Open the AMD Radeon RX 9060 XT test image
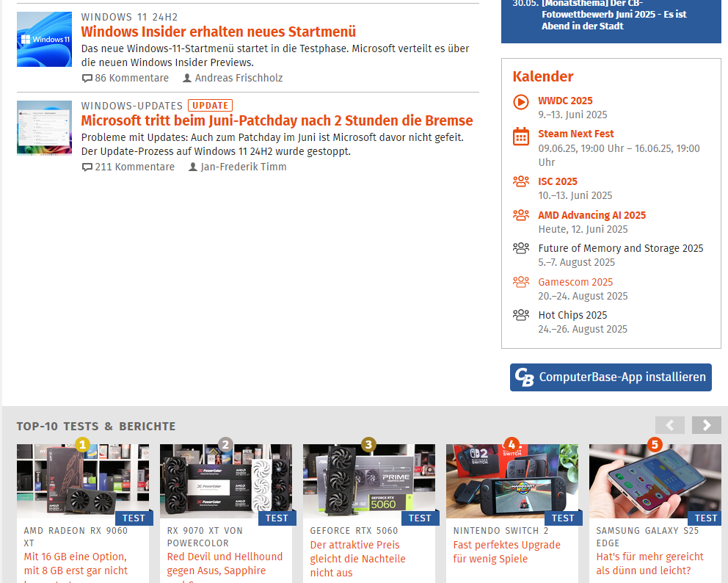 [83, 481]
